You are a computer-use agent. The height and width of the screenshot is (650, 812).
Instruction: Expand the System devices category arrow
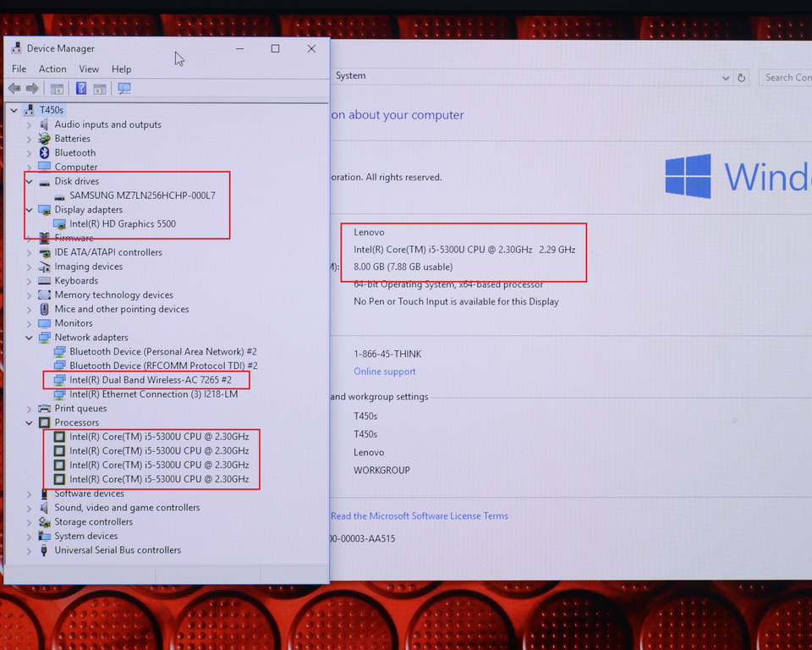29,536
